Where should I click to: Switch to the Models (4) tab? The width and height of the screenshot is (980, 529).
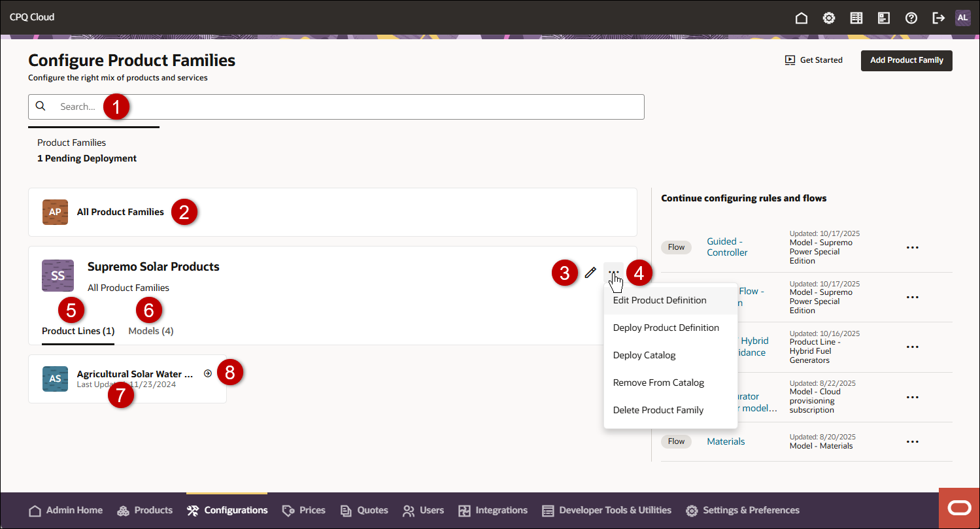(151, 331)
